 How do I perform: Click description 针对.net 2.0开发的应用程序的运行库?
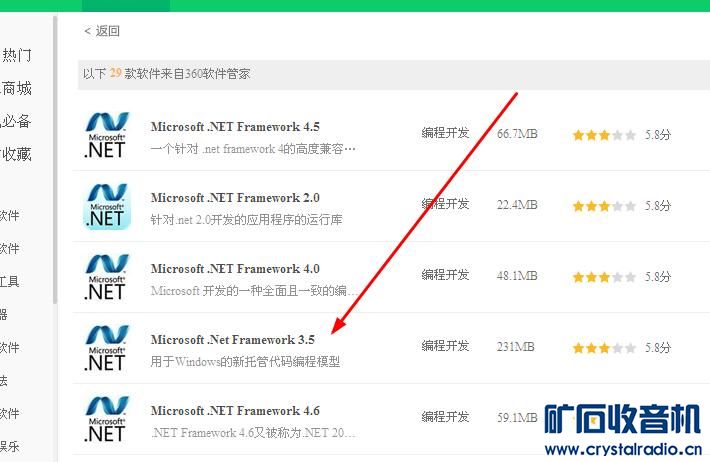tap(246, 220)
